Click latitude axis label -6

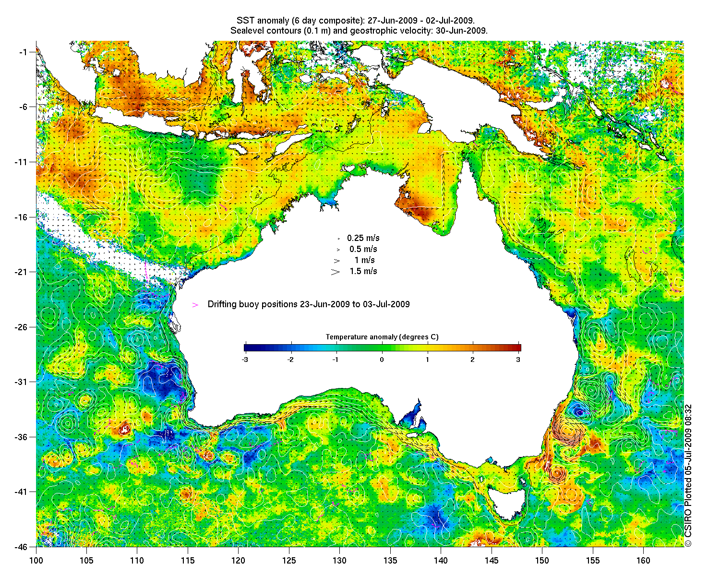click(x=24, y=107)
